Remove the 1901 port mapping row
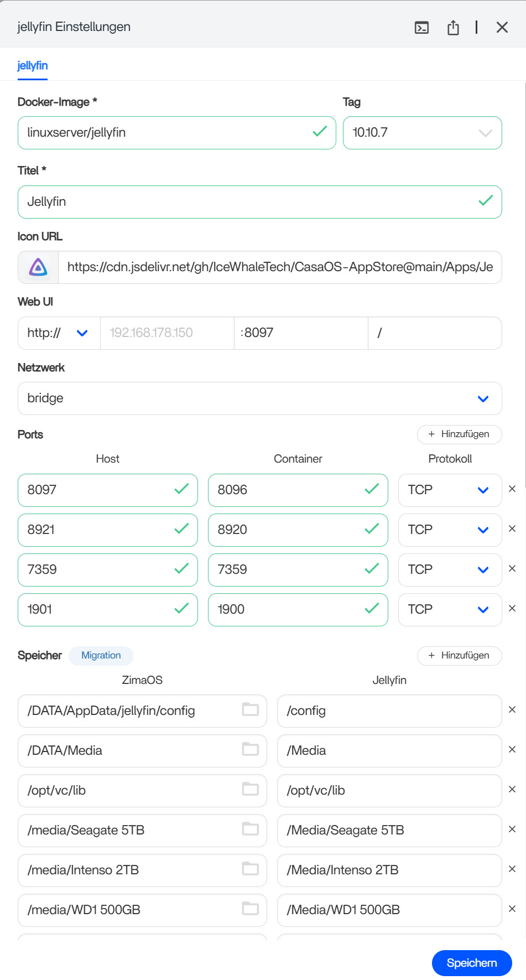This screenshot has width=526, height=980. point(512,609)
